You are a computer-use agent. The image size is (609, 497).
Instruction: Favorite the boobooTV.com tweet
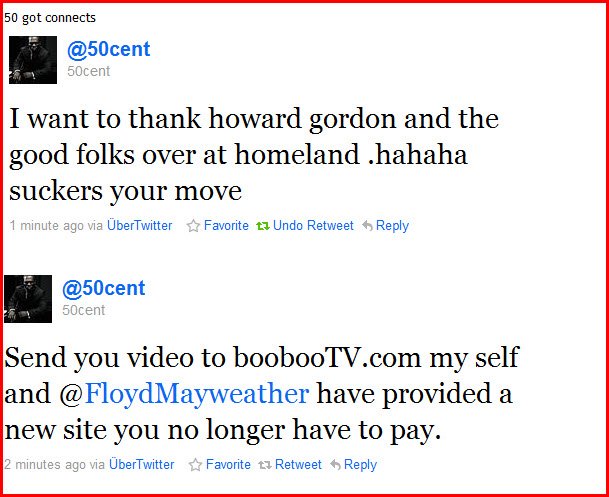click(x=228, y=465)
